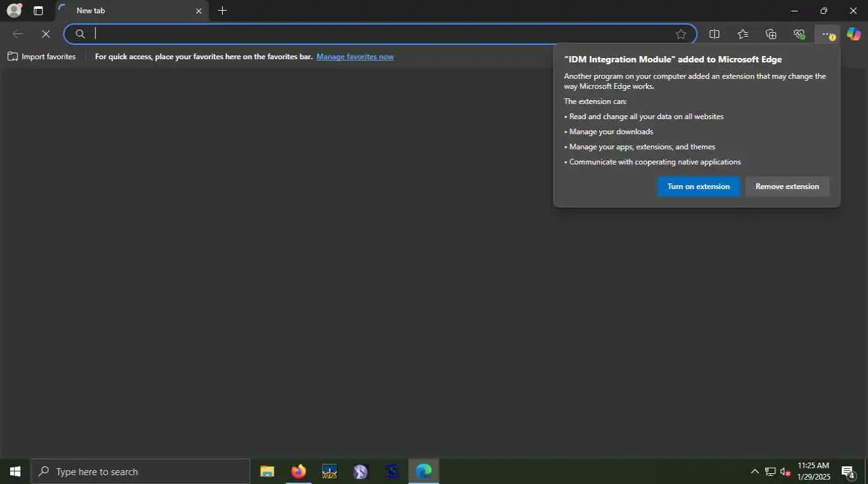Open the Favorites list
The height and width of the screenshot is (484, 868).
click(743, 34)
